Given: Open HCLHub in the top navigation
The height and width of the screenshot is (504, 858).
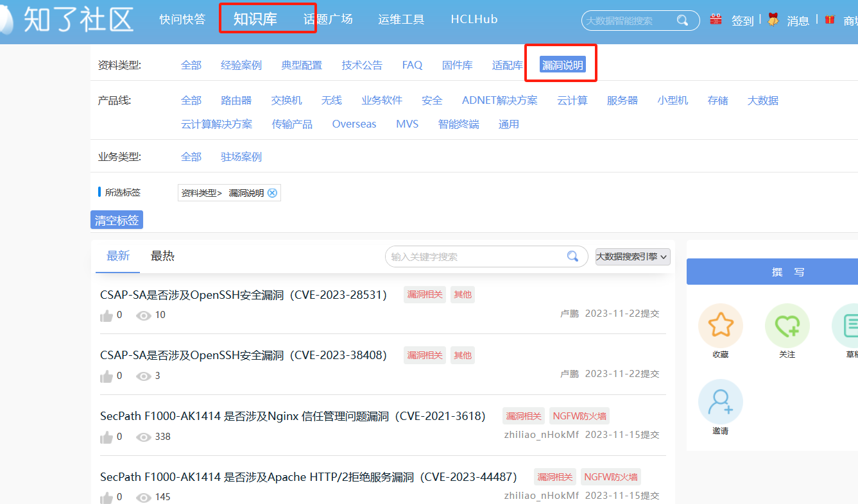Looking at the screenshot, I should pyautogui.click(x=474, y=19).
